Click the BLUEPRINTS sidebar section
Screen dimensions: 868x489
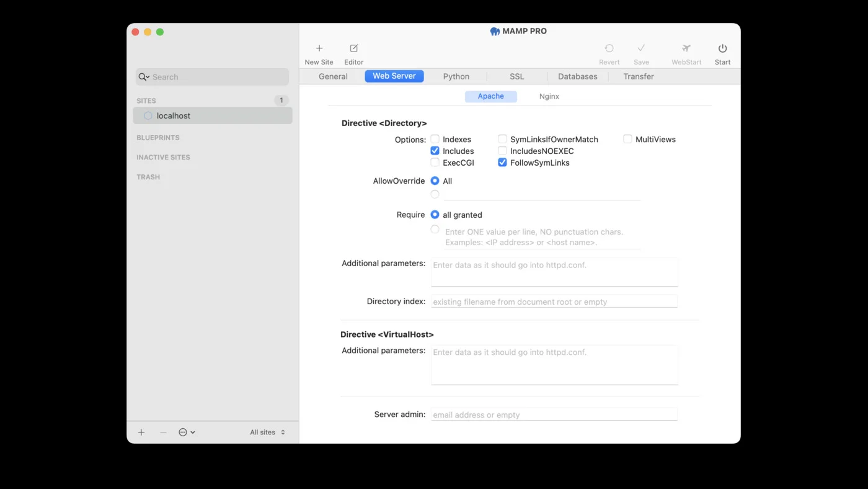pos(158,138)
